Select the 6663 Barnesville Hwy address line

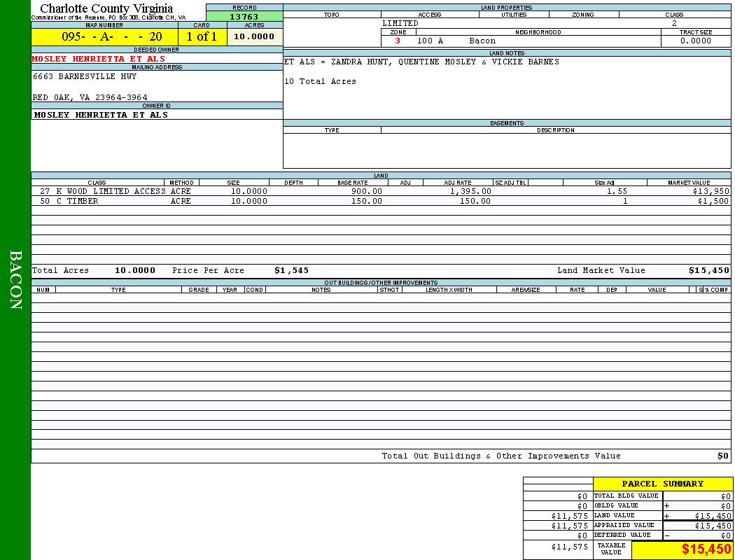tap(85, 77)
